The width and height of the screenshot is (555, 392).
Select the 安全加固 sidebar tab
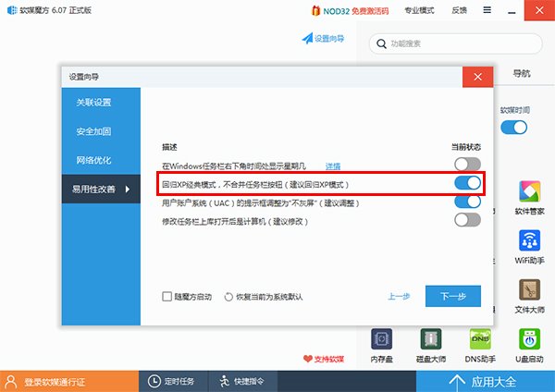click(101, 131)
